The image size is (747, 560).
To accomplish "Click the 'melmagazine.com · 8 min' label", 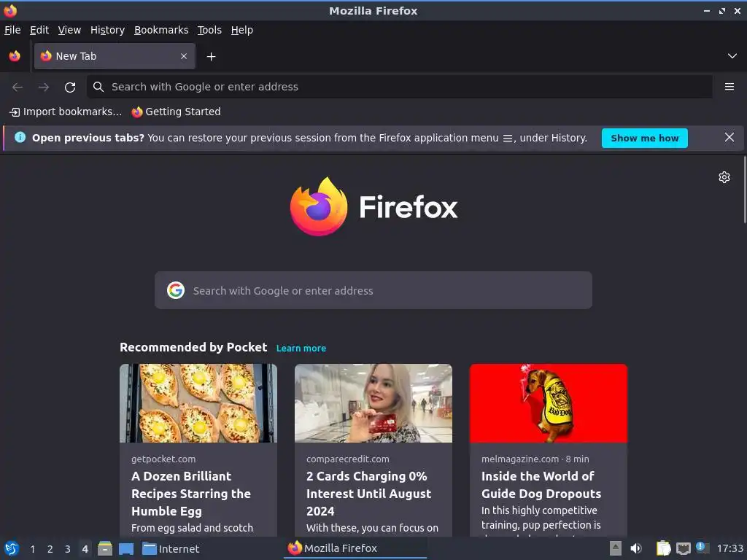I will coord(535,459).
